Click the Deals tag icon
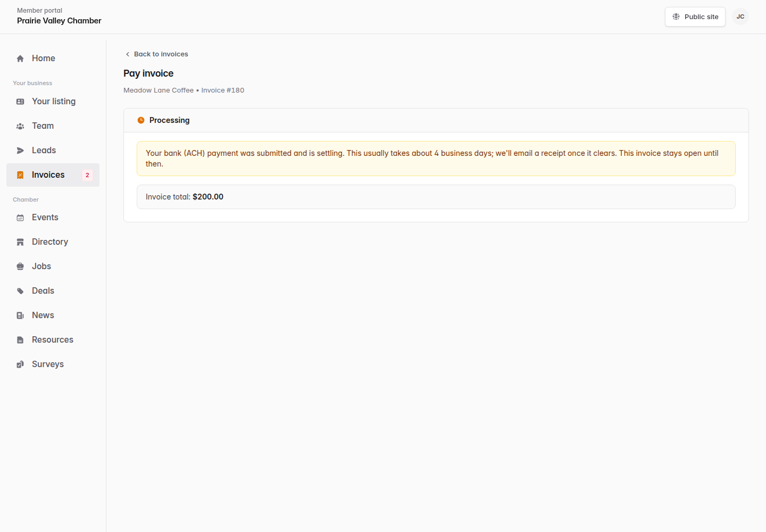The width and height of the screenshot is (766, 532). tap(20, 291)
